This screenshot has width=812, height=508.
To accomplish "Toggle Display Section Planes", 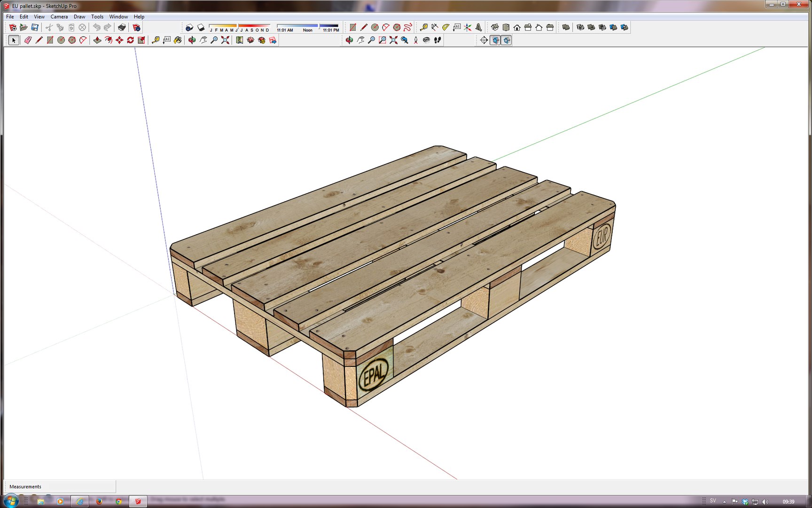I will click(x=495, y=40).
